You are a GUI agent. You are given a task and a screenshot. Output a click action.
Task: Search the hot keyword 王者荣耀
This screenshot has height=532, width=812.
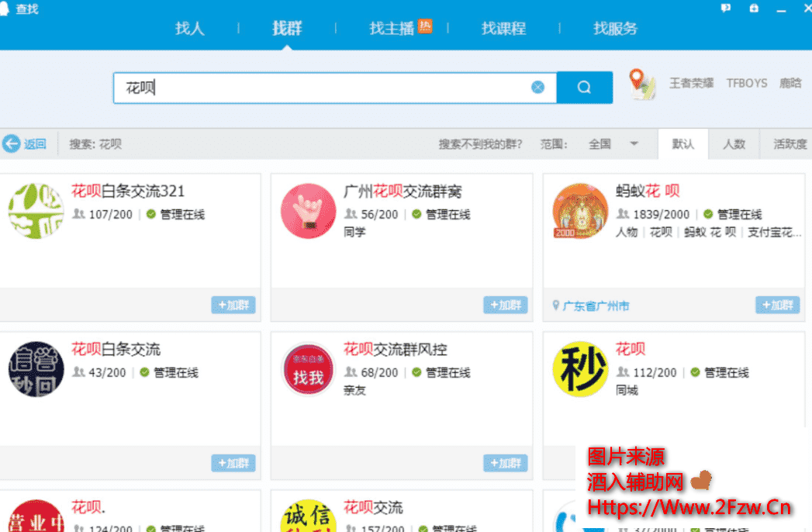(691, 84)
